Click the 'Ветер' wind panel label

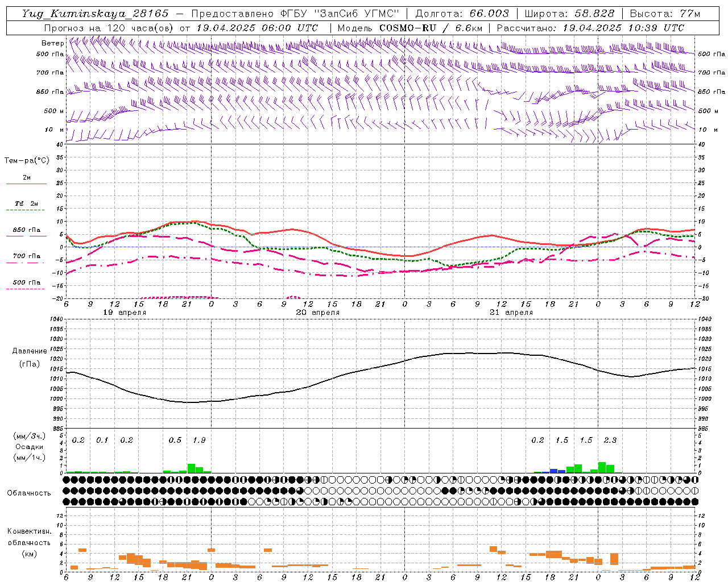coord(53,43)
